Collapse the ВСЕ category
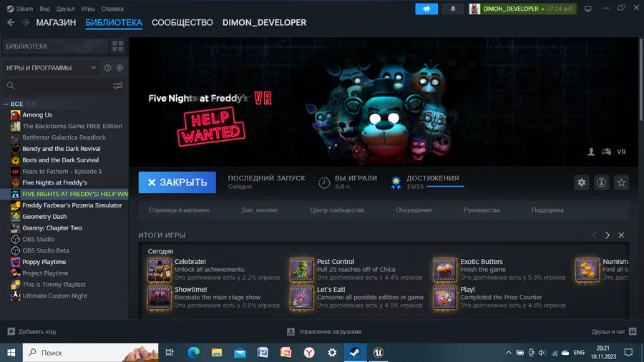Screen dimensions: 644x362 click(6, 104)
